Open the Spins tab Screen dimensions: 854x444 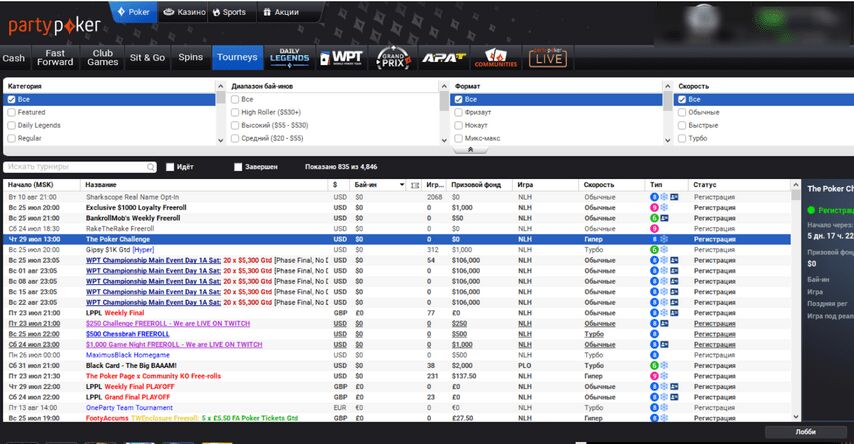tap(191, 58)
